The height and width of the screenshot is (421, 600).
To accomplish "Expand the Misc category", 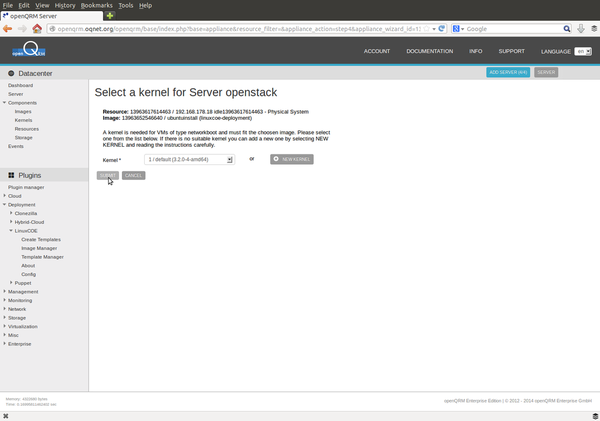I will coord(4,335).
